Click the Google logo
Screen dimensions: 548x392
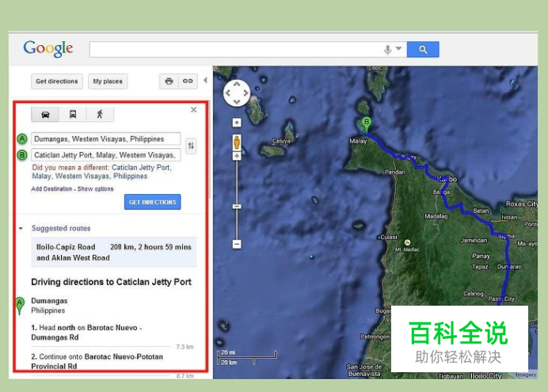coord(48,48)
